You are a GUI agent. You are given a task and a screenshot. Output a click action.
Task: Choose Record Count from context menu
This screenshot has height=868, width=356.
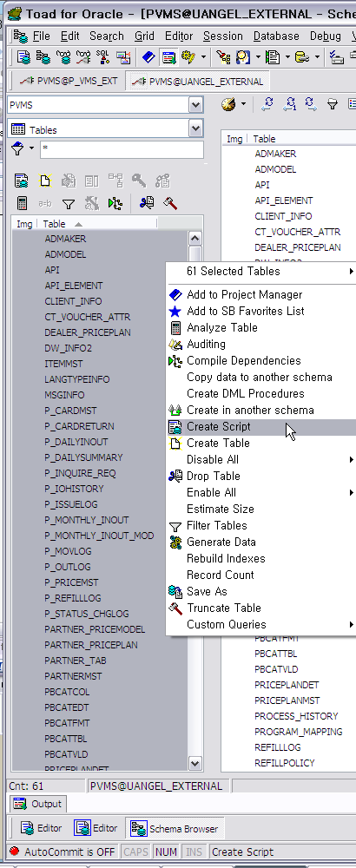click(x=261, y=575)
